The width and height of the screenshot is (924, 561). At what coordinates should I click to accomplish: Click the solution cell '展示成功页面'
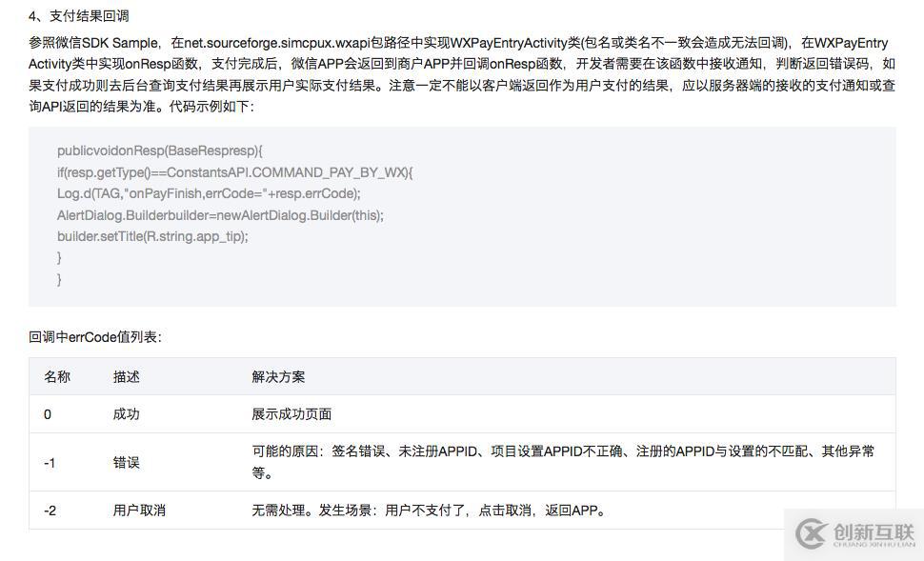click(x=291, y=413)
